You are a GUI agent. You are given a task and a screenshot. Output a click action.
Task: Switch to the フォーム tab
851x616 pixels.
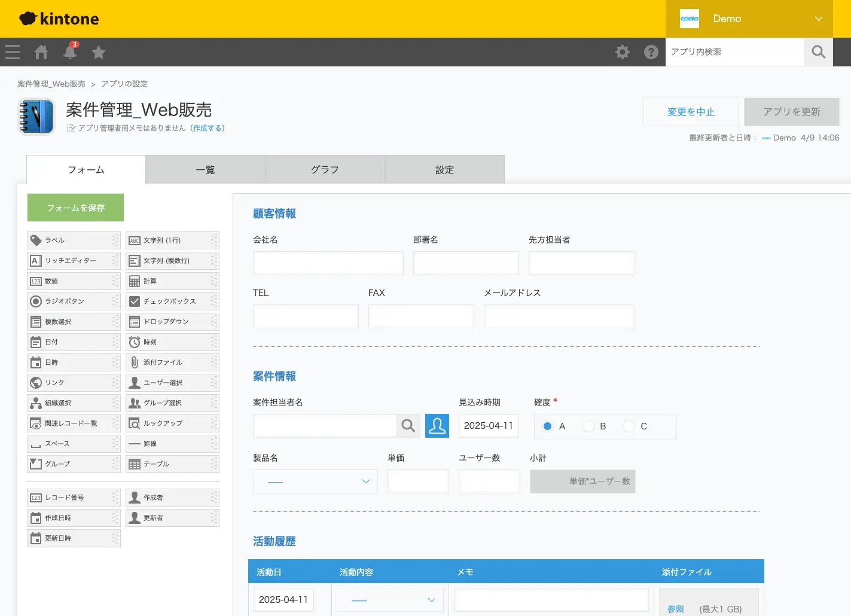[86, 170]
